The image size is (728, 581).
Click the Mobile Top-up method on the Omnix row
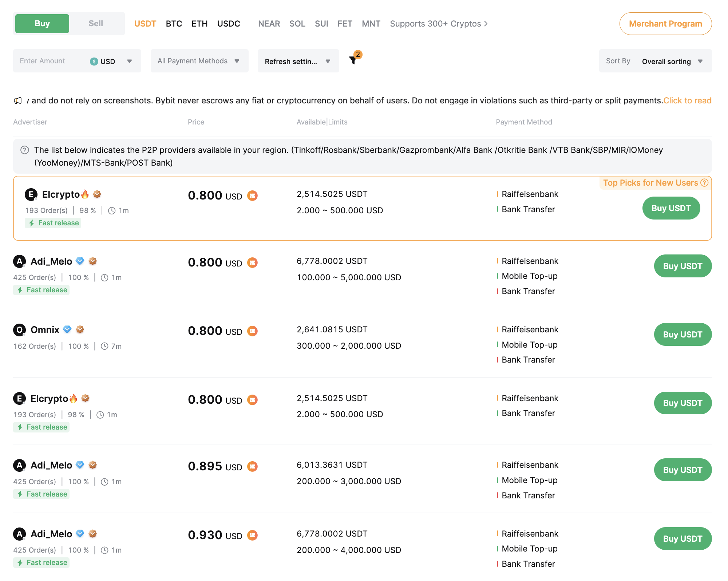(530, 345)
